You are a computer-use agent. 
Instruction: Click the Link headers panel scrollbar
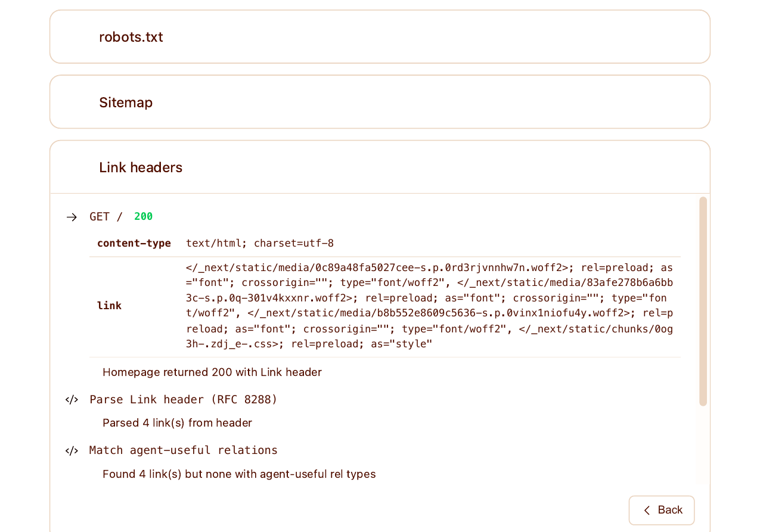(703, 301)
